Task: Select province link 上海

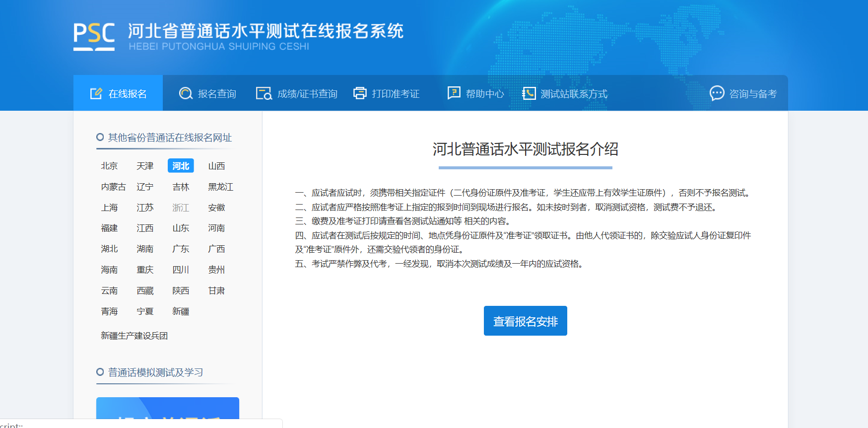Action: point(109,208)
